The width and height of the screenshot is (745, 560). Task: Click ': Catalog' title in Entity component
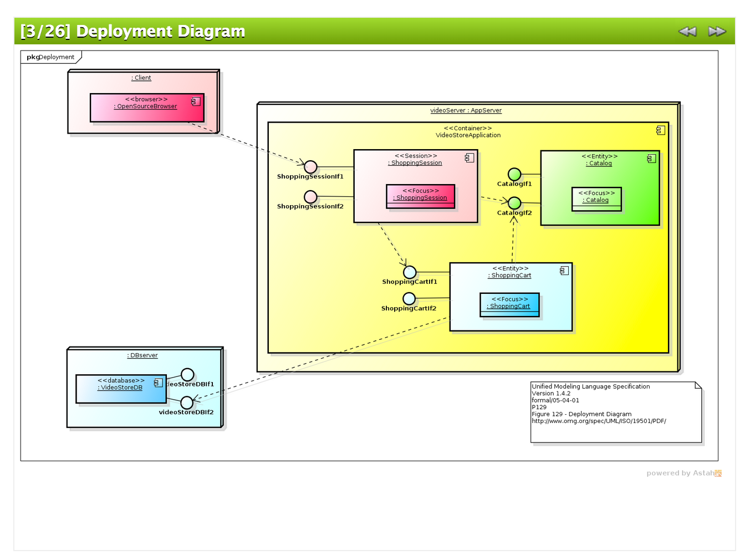point(599,164)
